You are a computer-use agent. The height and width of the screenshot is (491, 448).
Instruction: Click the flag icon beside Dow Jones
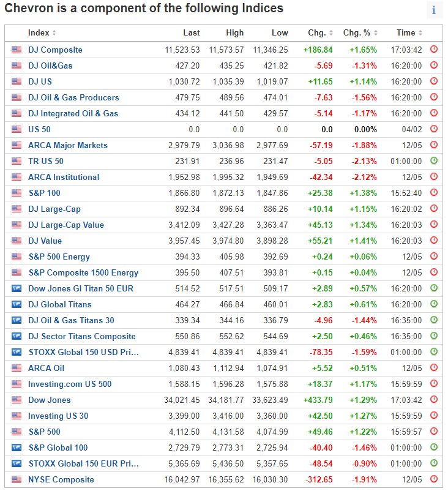16,400
